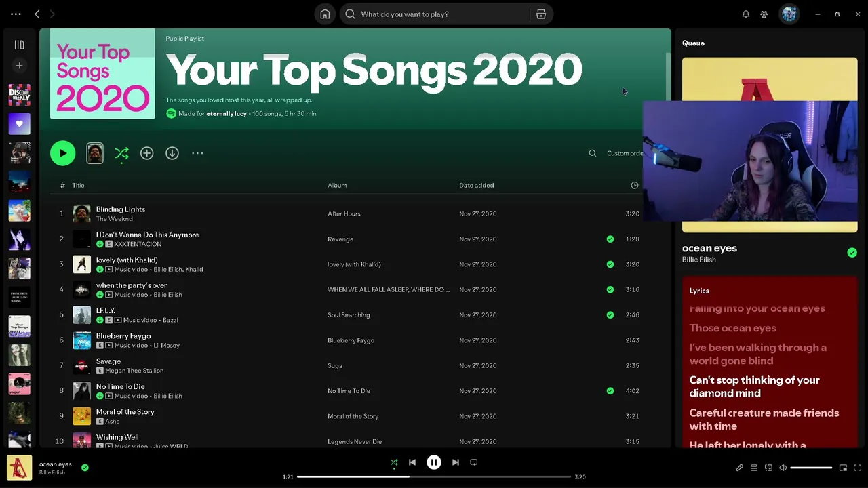Open the miniplayer icon
This screenshot has width=868, height=488.
843,468
